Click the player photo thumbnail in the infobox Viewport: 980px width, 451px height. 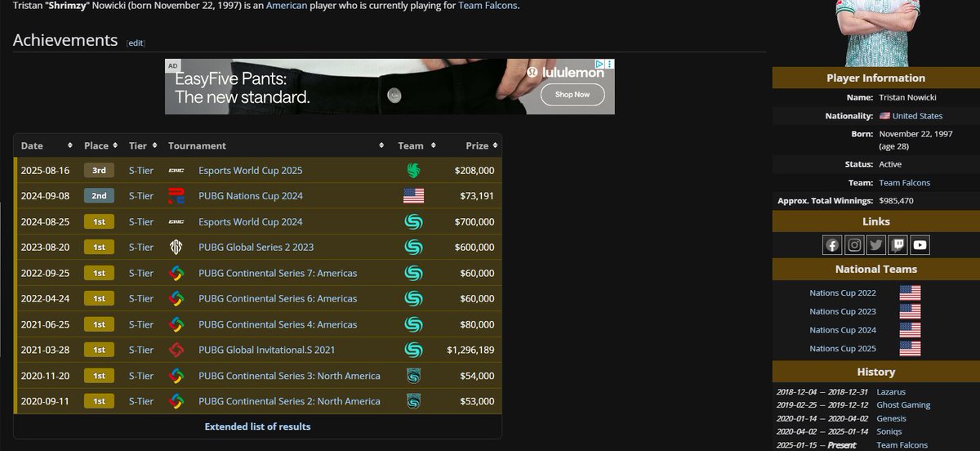pos(876,33)
